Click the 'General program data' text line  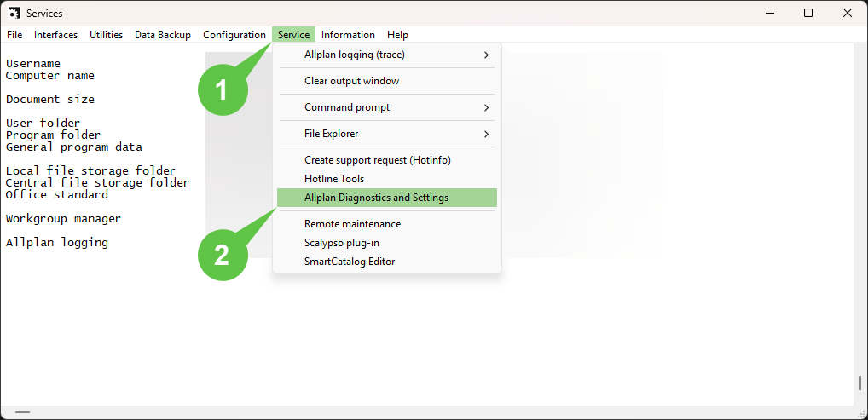coord(73,147)
